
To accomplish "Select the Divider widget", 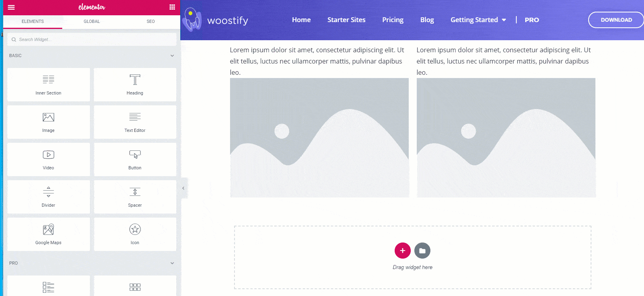I will coord(49,197).
